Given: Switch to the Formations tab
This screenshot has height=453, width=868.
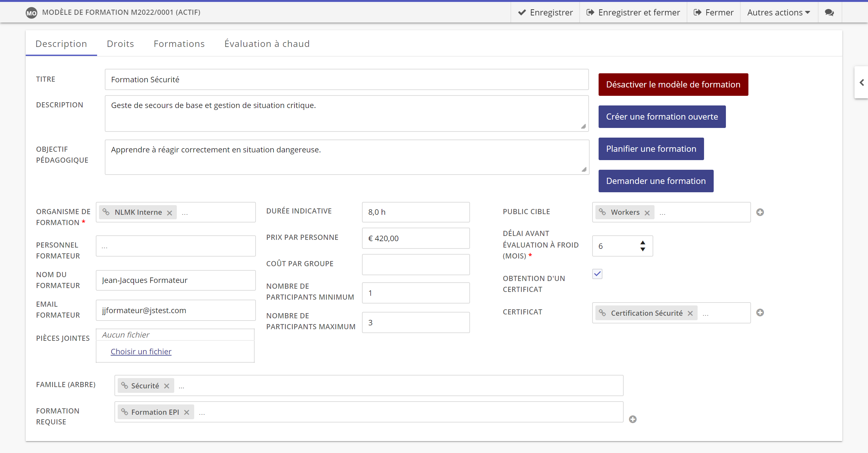Looking at the screenshot, I should coord(179,44).
